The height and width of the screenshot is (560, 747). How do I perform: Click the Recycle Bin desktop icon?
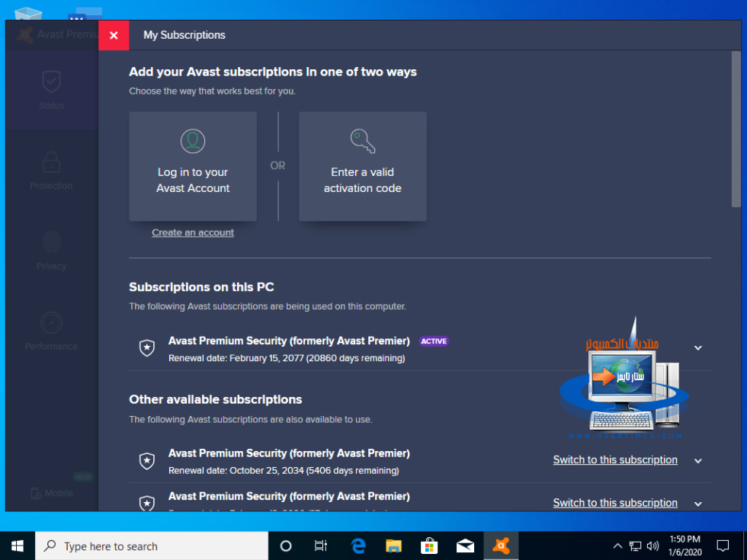[x=28, y=14]
